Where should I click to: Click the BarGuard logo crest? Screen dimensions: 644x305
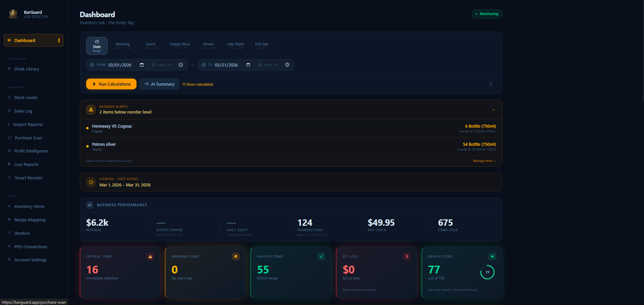click(13, 14)
